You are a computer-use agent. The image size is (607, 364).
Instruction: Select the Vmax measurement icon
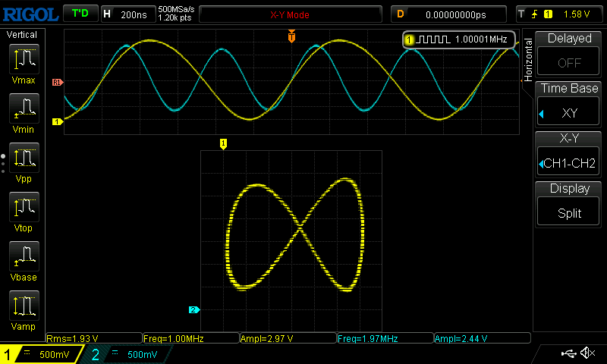(x=24, y=59)
